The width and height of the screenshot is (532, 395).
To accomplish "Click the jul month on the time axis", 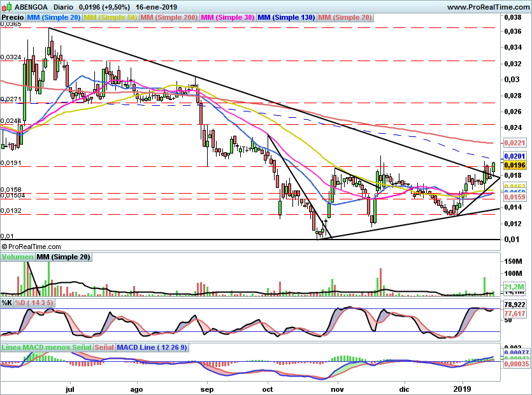I will click(70, 389).
